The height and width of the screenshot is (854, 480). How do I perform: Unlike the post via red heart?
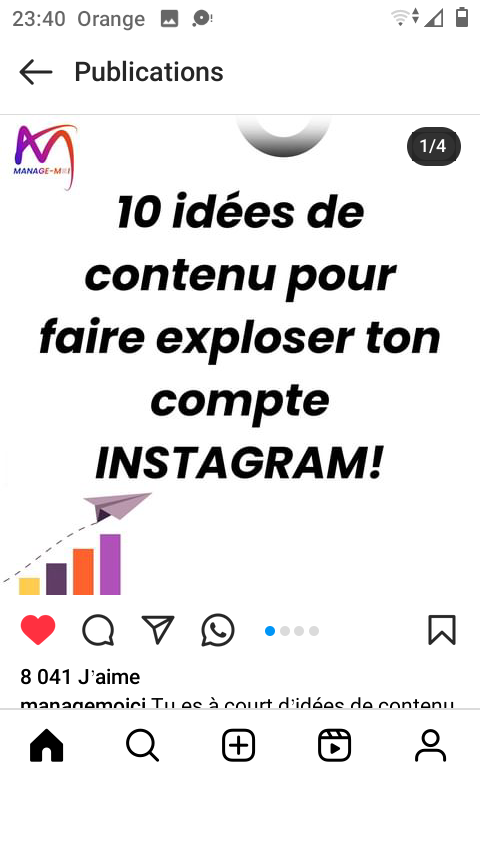(38, 630)
